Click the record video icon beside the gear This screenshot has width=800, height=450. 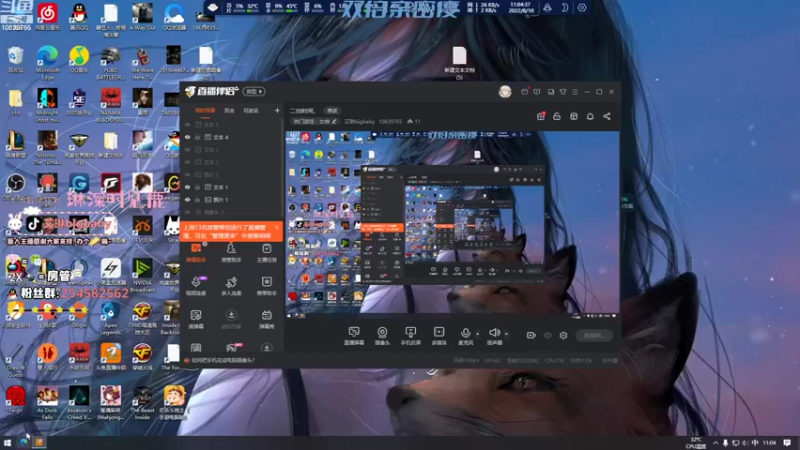click(x=531, y=335)
